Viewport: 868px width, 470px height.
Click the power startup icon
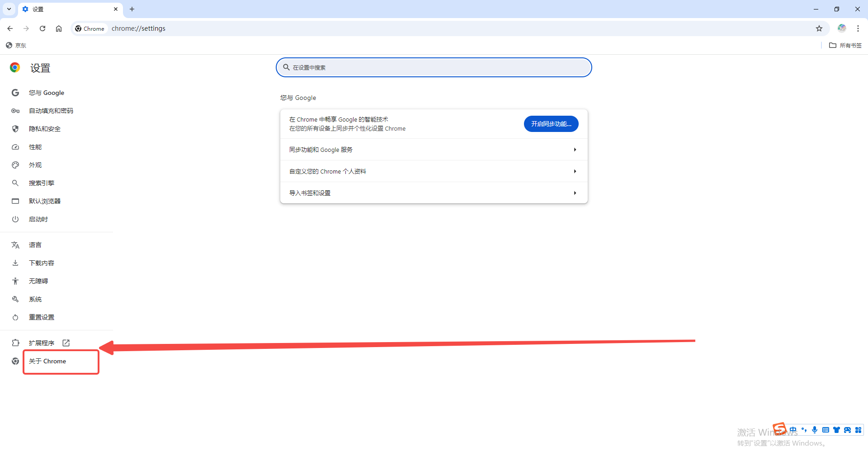tap(15, 219)
